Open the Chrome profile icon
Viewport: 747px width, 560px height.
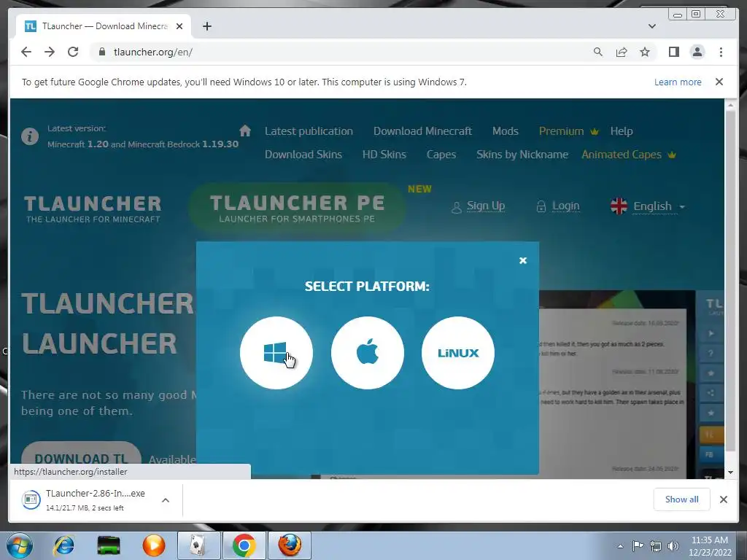(697, 52)
